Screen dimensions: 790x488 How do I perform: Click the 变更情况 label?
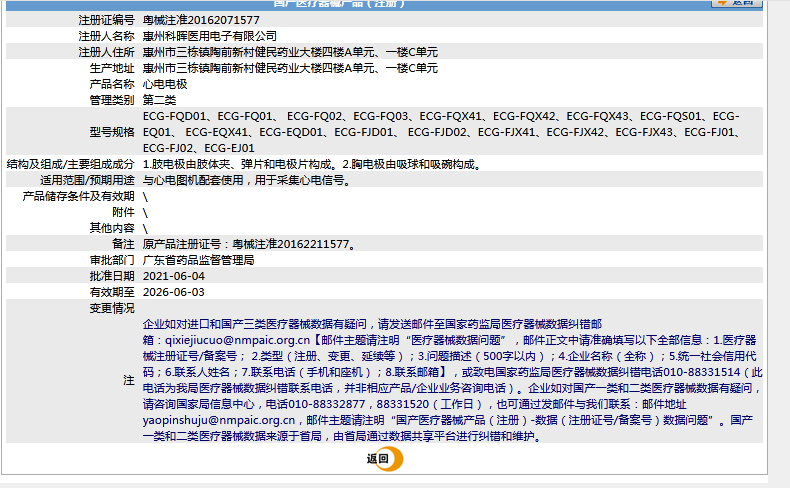pos(112,308)
